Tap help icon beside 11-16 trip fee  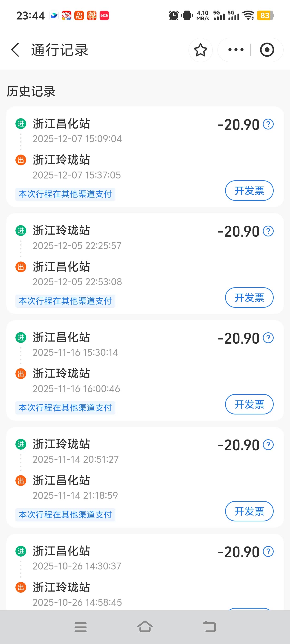(x=268, y=338)
